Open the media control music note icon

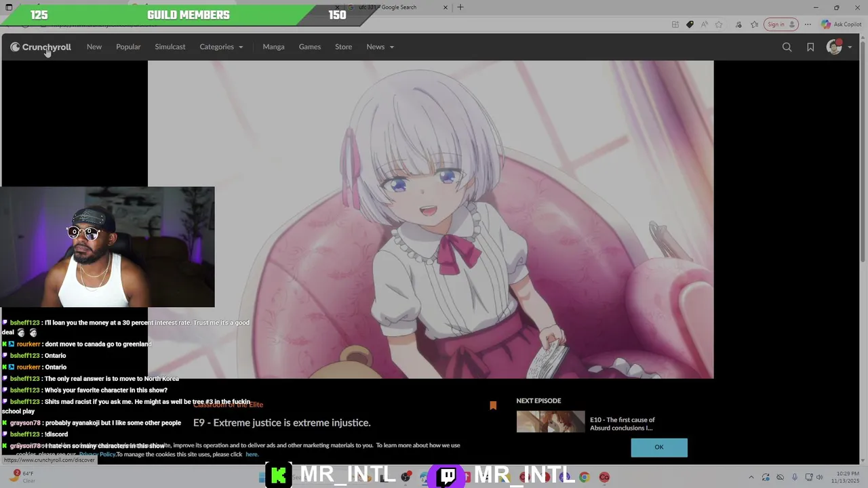pyautogui.click(x=738, y=24)
